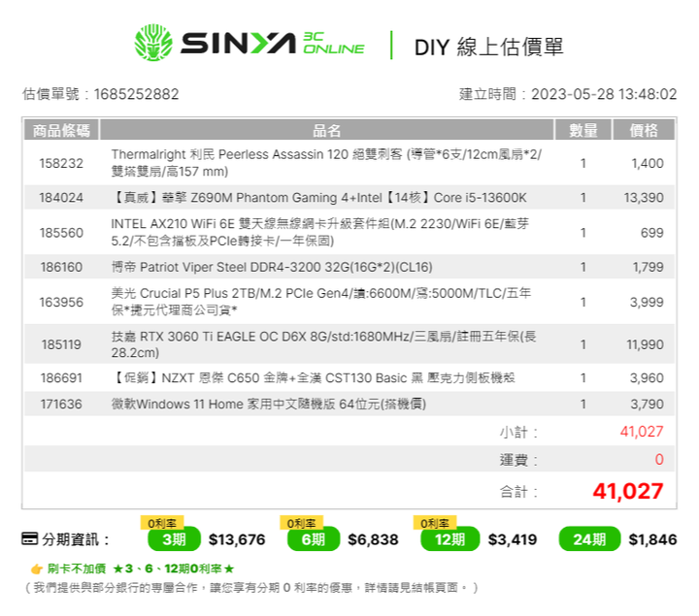This screenshot has height=616, width=699.
Task: Click the $13,676 installment amount
Action: click(237, 539)
